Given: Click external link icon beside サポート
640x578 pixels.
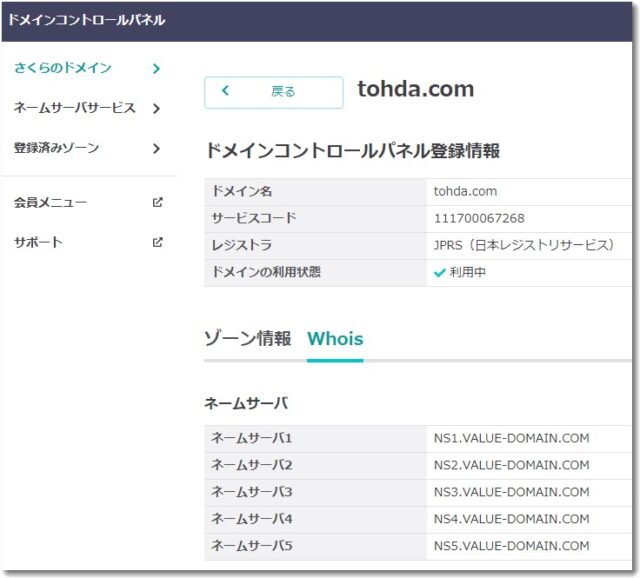Looking at the screenshot, I should tap(158, 242).
